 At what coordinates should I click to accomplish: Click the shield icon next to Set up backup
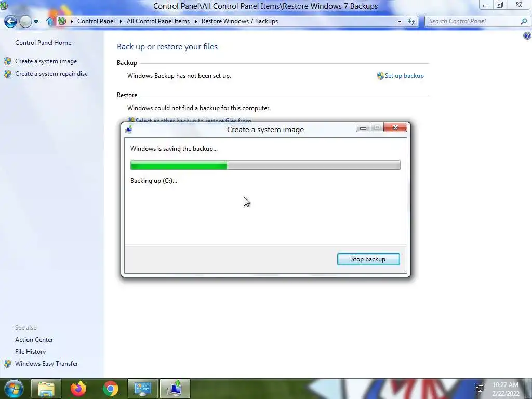pyautogui.click(x=380, y=76)
